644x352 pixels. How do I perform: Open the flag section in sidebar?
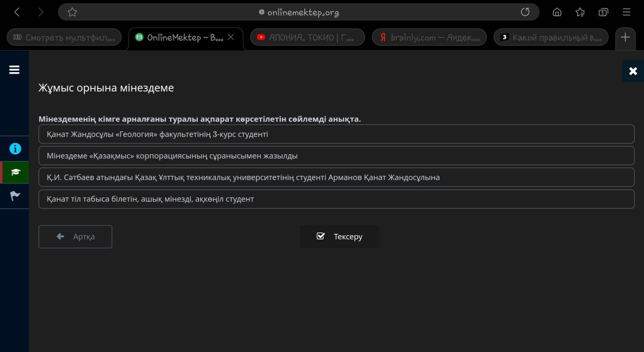pyautogui.click(x=15, y=195)
